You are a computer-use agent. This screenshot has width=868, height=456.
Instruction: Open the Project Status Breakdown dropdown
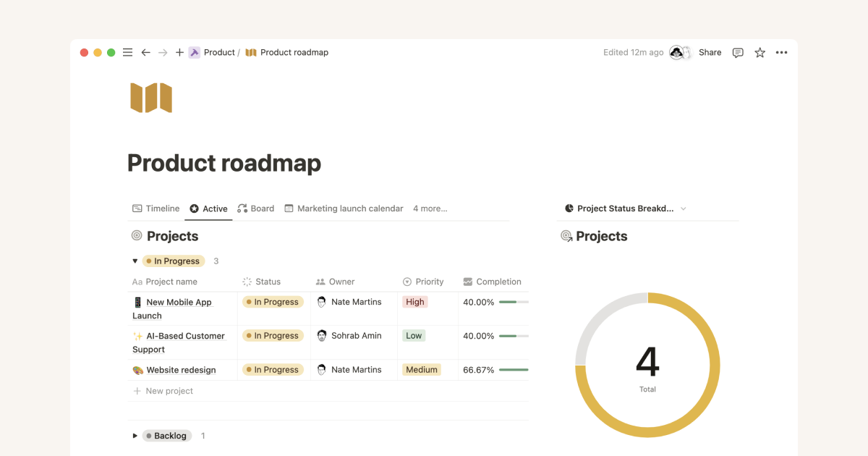(x=683, y=208)
